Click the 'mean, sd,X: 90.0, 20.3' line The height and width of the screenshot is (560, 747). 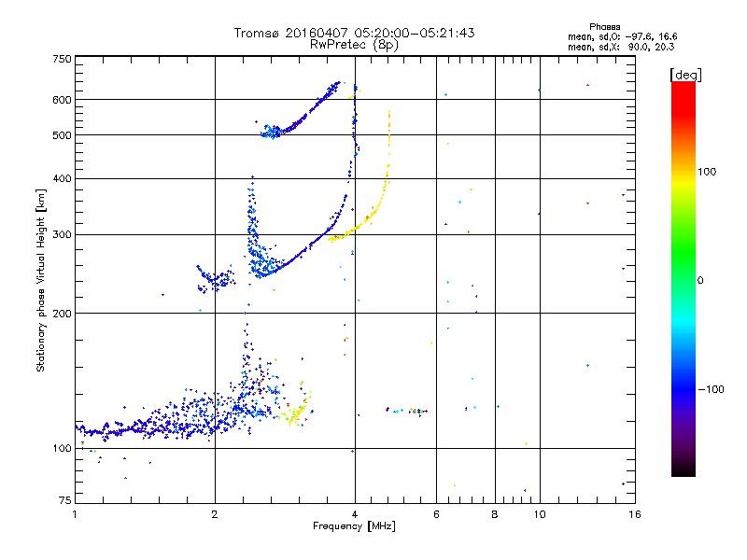(621, 47)
